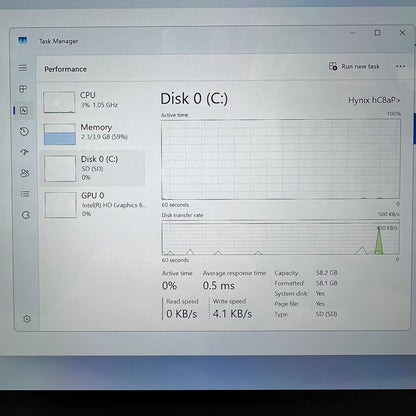Image resolution: width=416 pixels, height=416 pixels.
Task: Open the Users page icon
Action: tap(25, 173)
